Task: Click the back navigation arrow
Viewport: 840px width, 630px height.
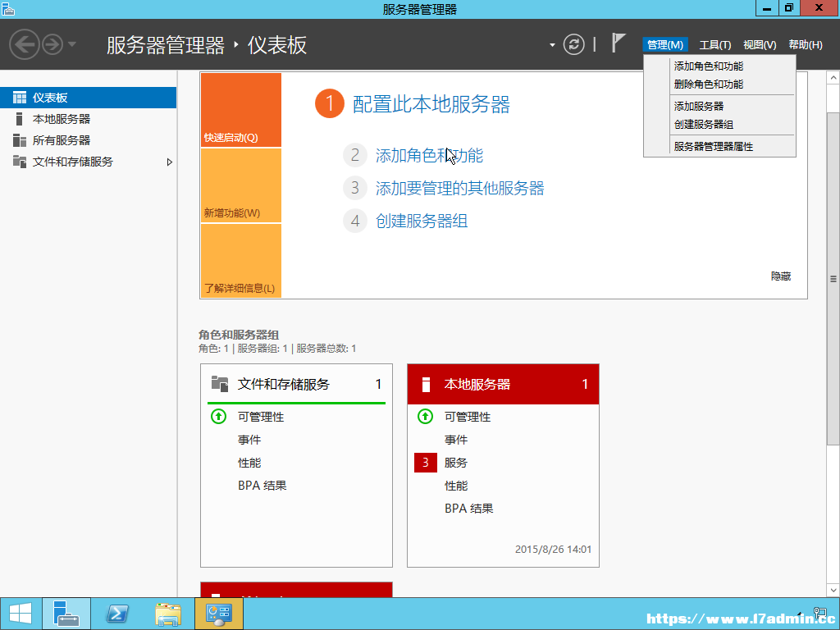Action: [x=25, y=44]
